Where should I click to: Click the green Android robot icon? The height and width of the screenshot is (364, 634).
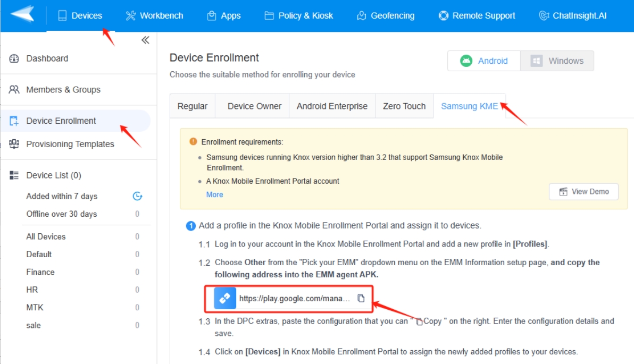466,61
